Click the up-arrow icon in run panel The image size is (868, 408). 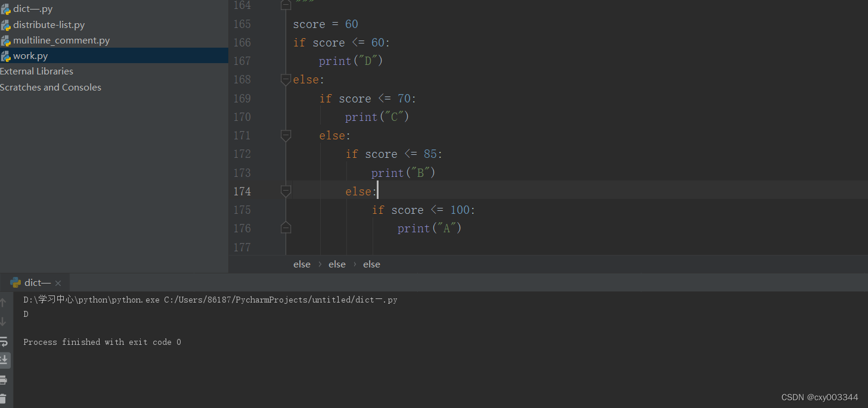tap(4, 303)
